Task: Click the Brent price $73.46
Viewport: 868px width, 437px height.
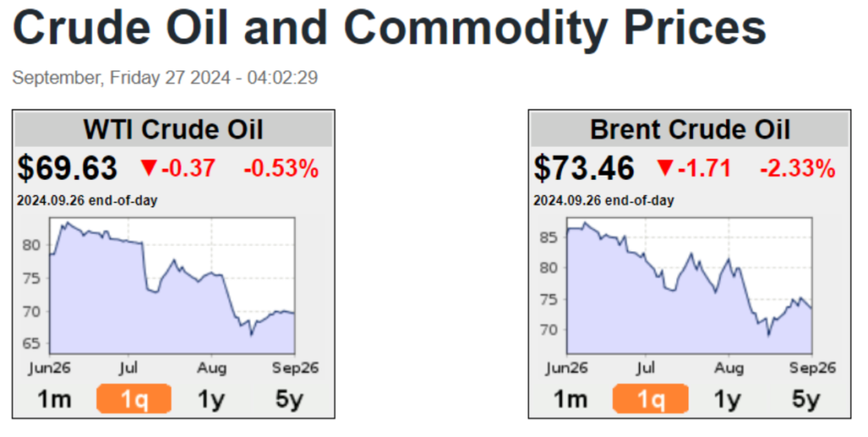Action: pyautogui.click(x=584, y=168)
